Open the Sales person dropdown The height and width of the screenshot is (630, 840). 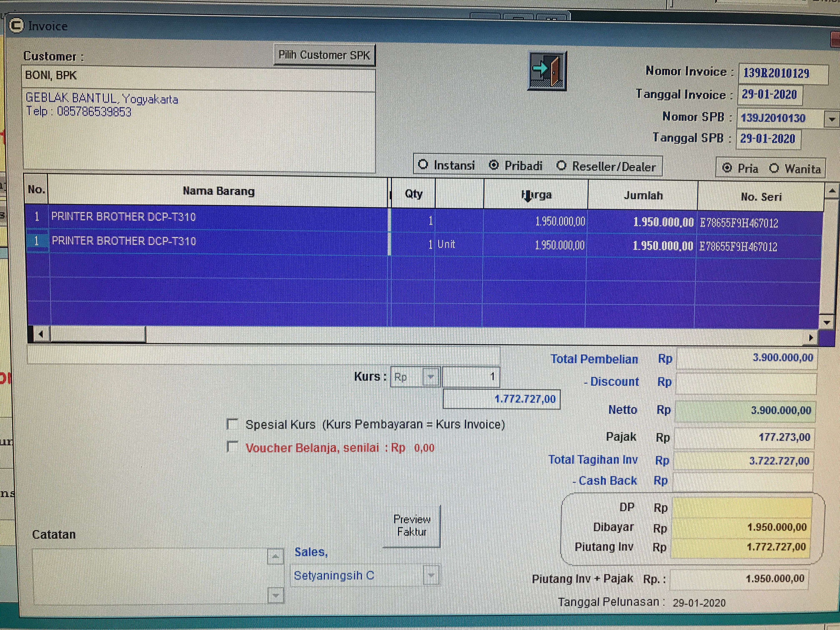(x=431, y=575)
